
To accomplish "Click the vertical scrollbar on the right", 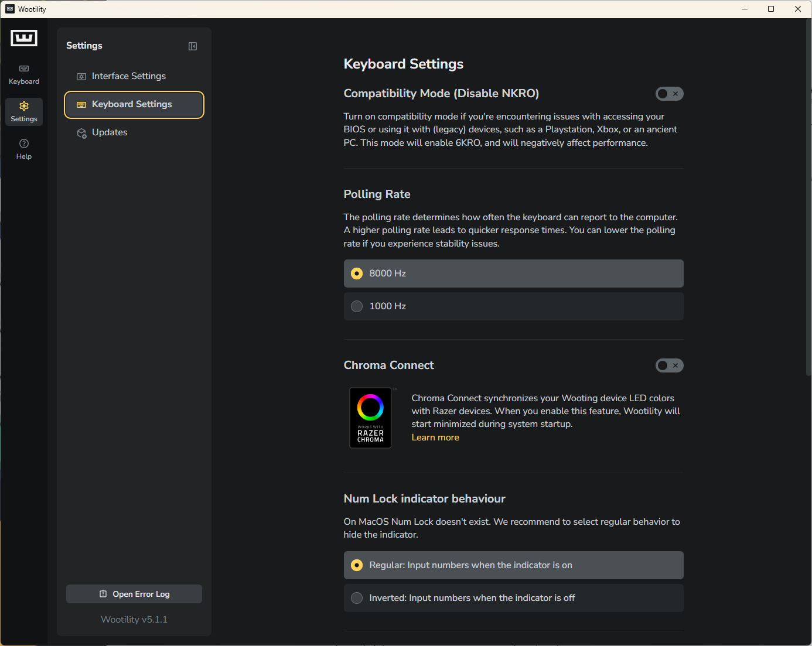I will [x=808, y=199].
